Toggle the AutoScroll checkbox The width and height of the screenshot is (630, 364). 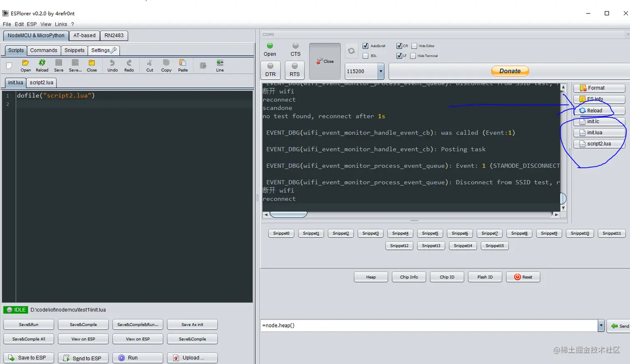365,46
